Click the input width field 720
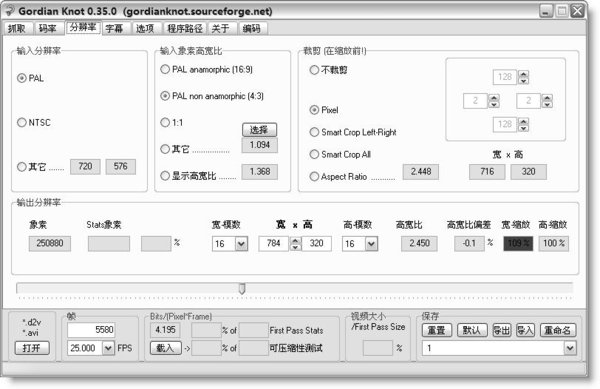Image resolution: width=600 pixels, height=389 pixels. pos(85,166)
